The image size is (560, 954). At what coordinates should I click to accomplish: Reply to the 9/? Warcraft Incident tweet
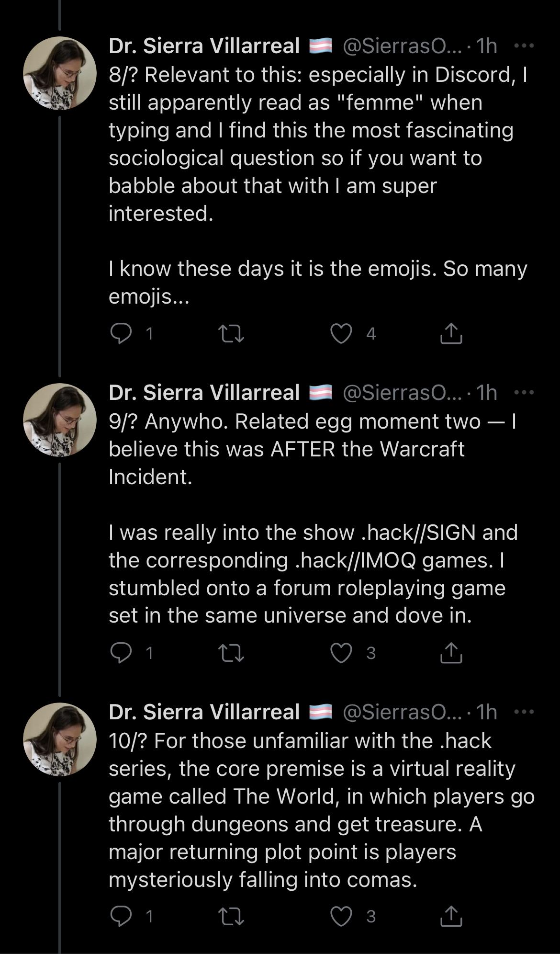121,653
